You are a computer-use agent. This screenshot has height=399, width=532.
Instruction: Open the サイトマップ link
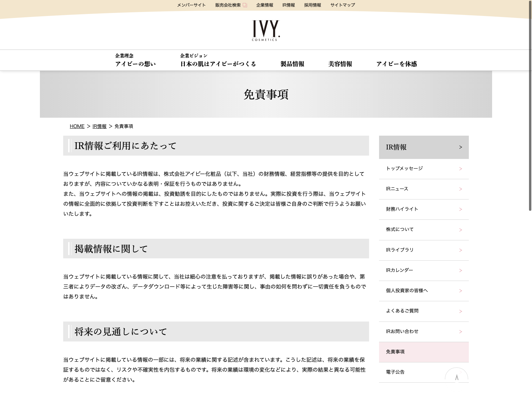click(342, 5)
